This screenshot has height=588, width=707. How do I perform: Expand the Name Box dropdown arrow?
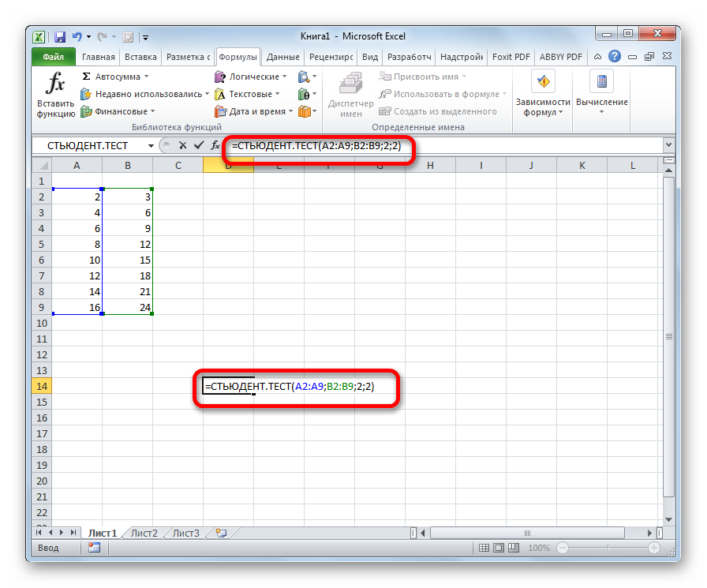coord(151,146)
